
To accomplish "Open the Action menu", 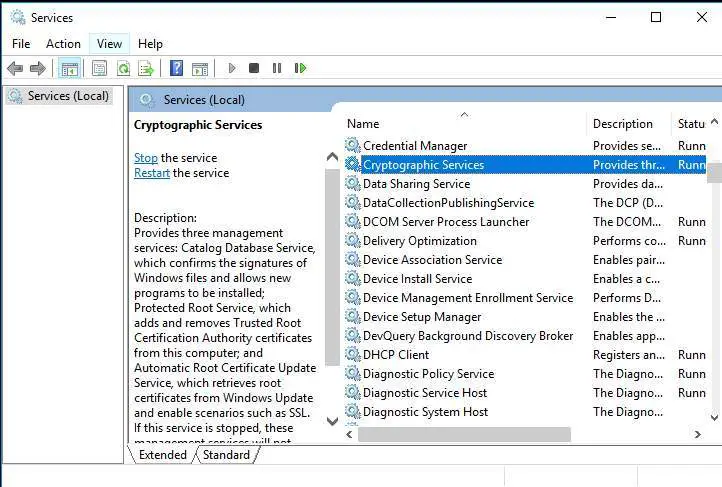I will [63, 44].
